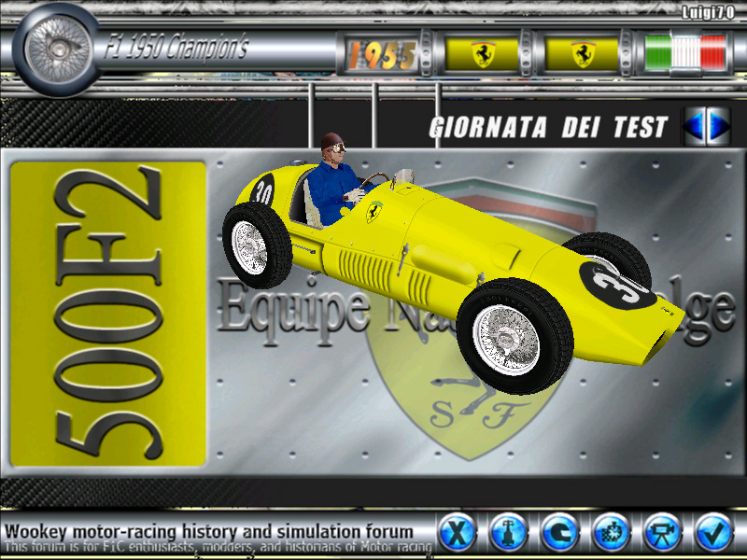Screen dimensions: 747x560
Task: Open the driver helmet icon
Action: click(559, 532)
